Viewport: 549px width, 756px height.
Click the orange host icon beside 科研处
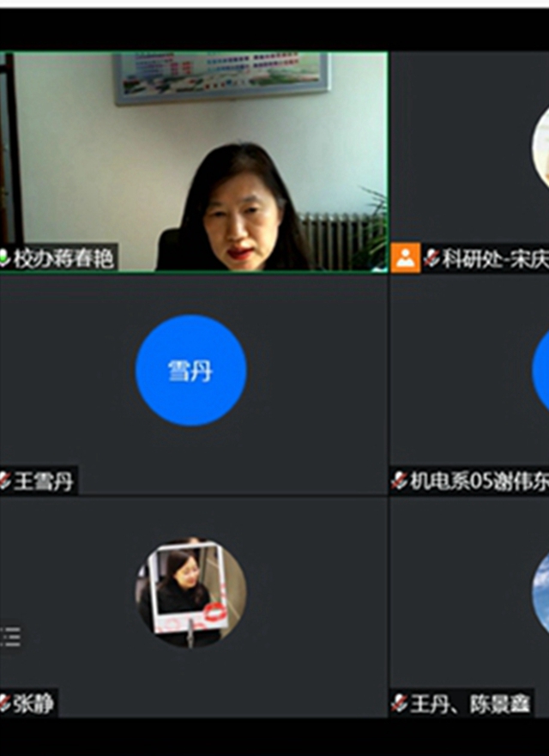point(406,258)
